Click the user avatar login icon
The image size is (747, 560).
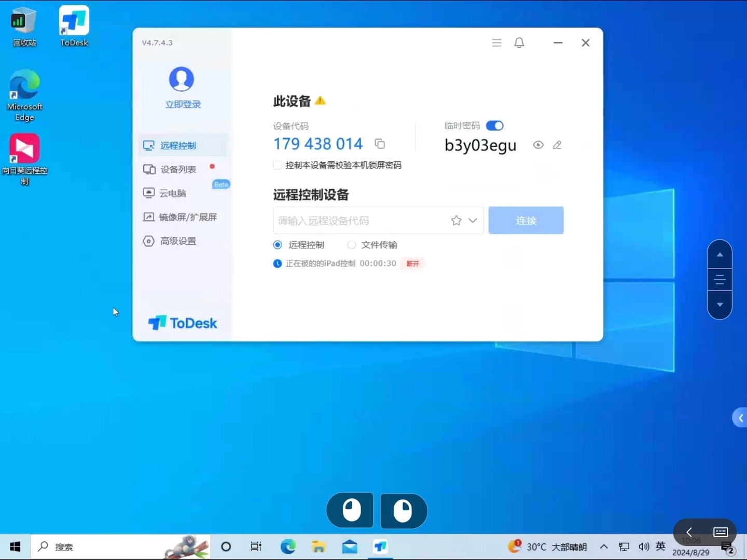182,79
